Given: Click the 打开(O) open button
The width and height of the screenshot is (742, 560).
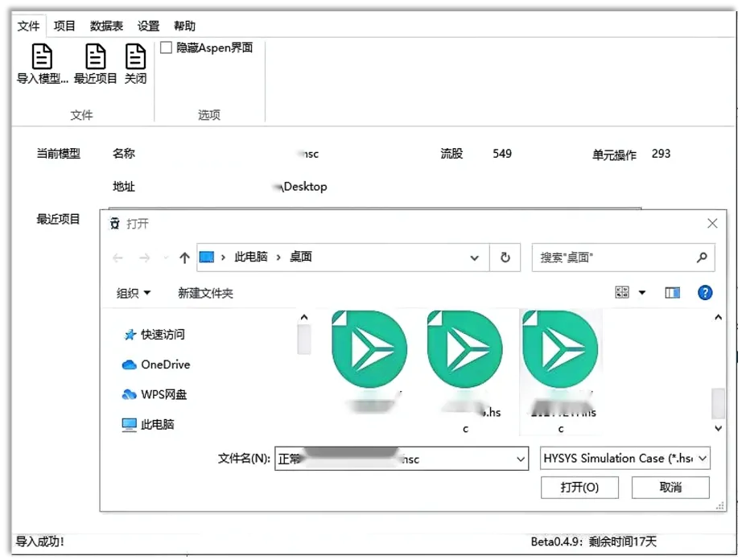Looking at the screenshot, I should (579, 488).
